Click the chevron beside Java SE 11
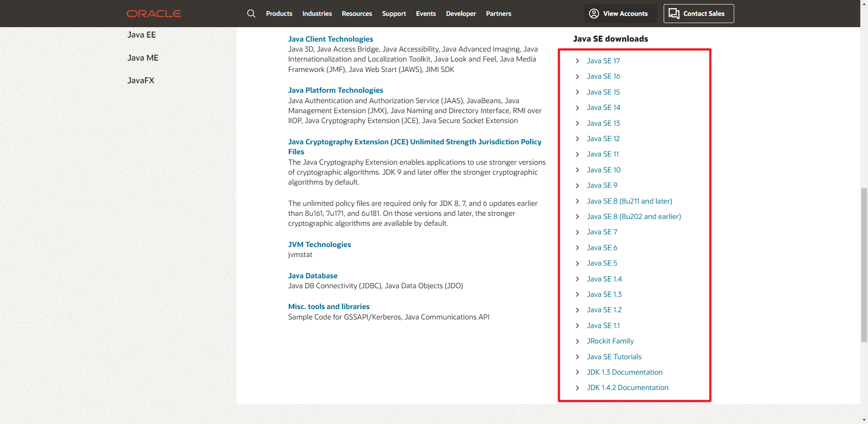Viewport: 868px width, 424px height. [x=577, y=154]
